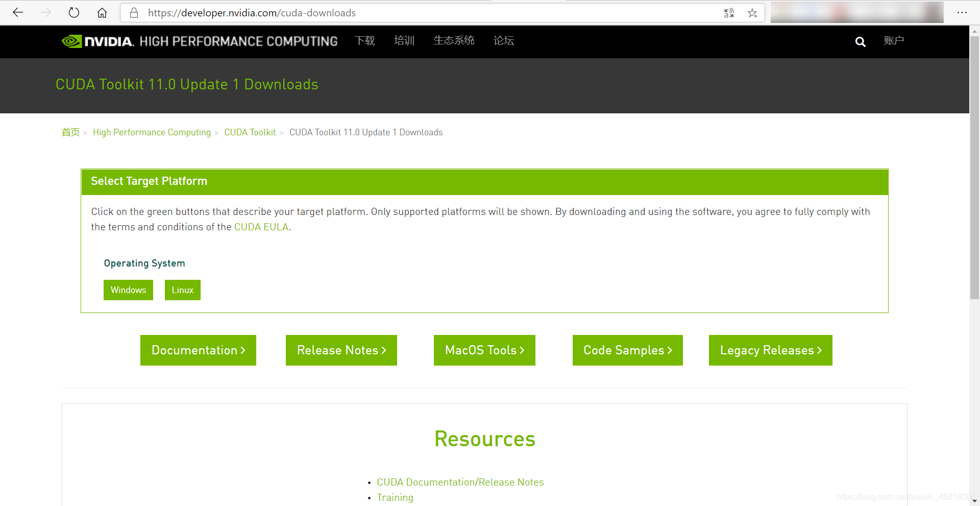
Task: Open browser settings and more menu
Action: [x=962, y=13]
